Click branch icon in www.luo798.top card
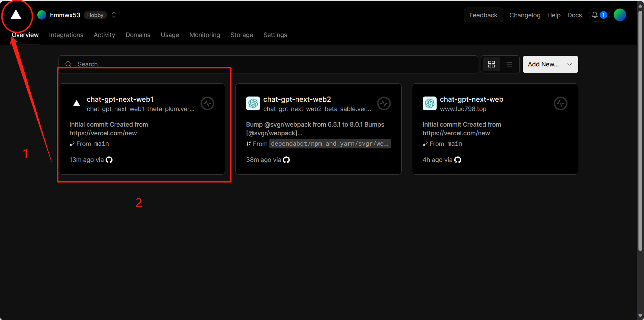This screenshot has width=644, height=320. [x=425, y=144]
